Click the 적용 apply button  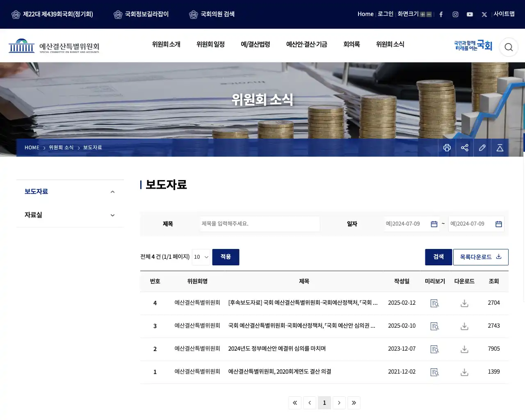(226, 257)
